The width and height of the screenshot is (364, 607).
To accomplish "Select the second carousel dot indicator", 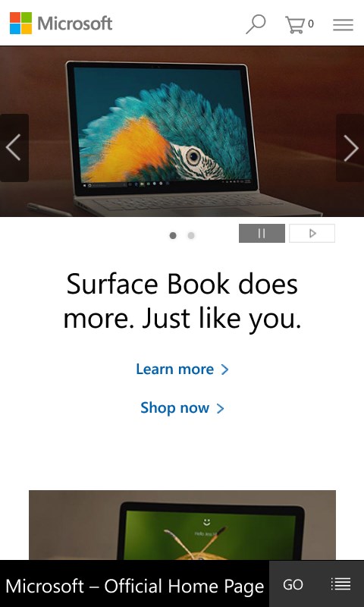I will click(191, 235).
